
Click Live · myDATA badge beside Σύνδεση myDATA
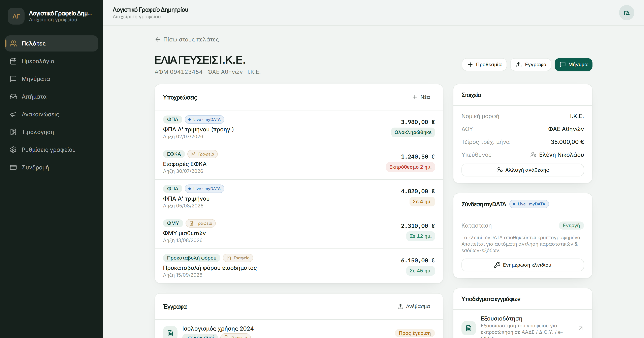coord(529,204)
